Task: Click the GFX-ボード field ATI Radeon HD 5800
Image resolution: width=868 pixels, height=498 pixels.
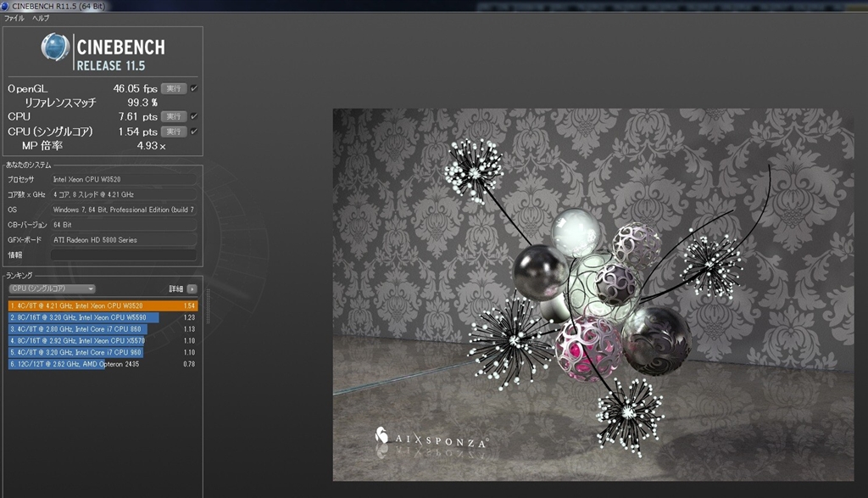Action: tap(124, 240)
